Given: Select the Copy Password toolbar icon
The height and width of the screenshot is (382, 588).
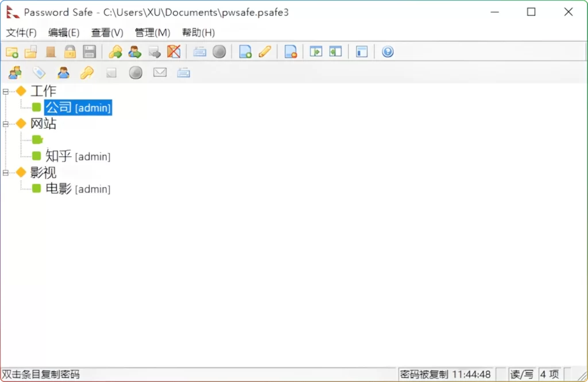Looking at the screenshot, I should [x=115, y=52].
